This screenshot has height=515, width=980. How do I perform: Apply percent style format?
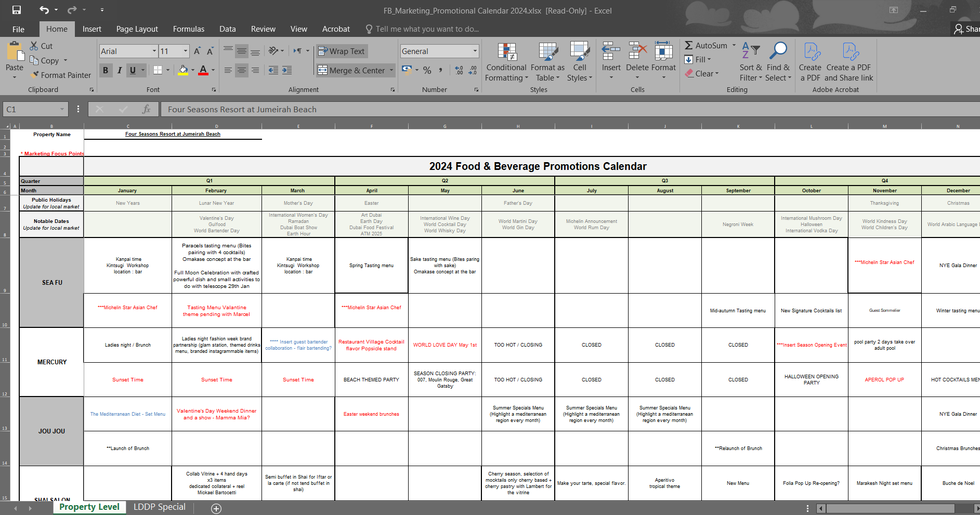(427, 70)
